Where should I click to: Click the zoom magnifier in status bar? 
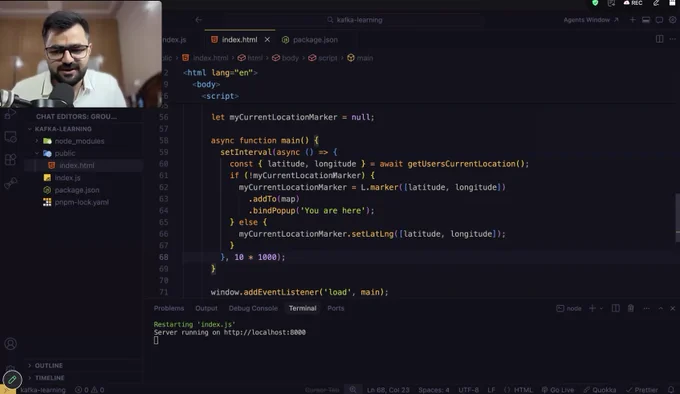click(x=353, y=389)
